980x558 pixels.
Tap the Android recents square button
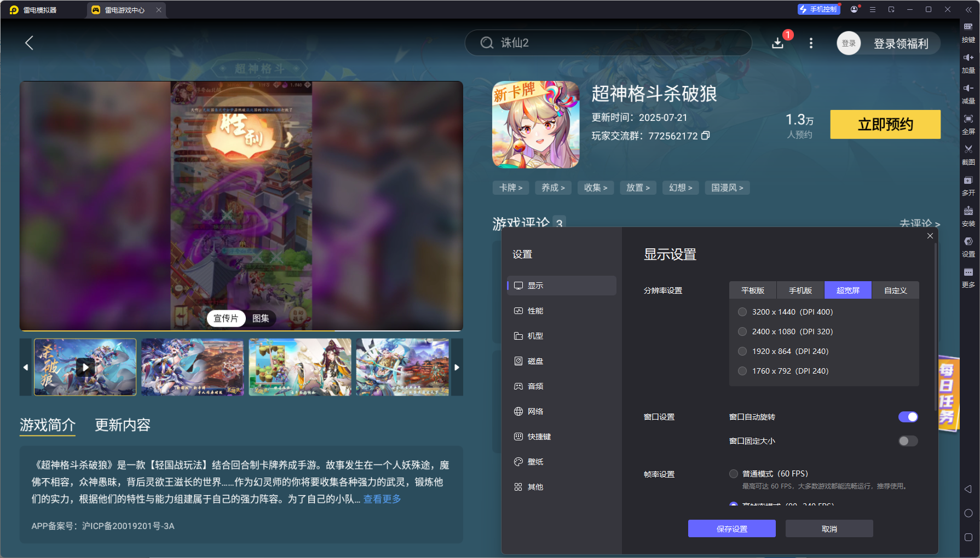(x=968, y=537)
